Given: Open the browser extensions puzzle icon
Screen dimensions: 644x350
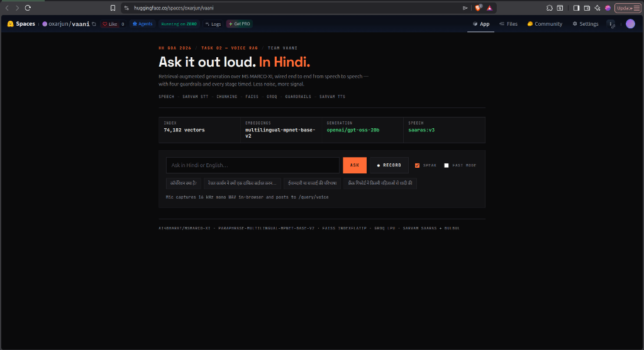Looking at the screenshot, I should click(550, 8).
